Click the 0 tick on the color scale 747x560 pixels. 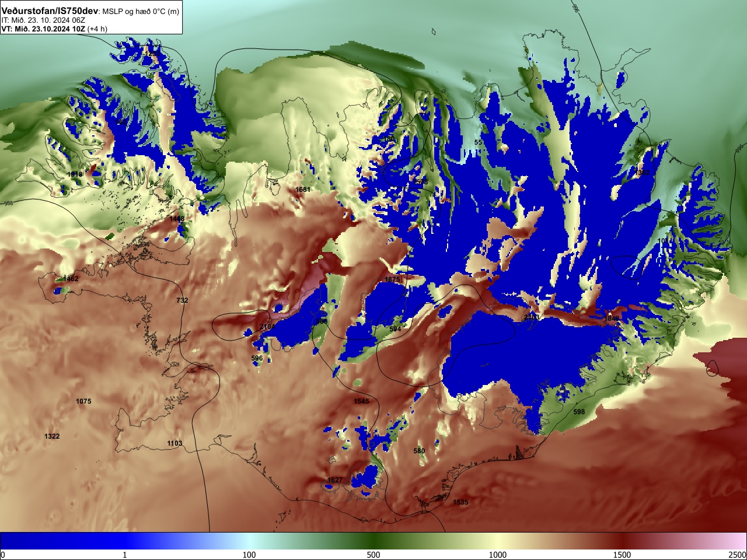3,555
